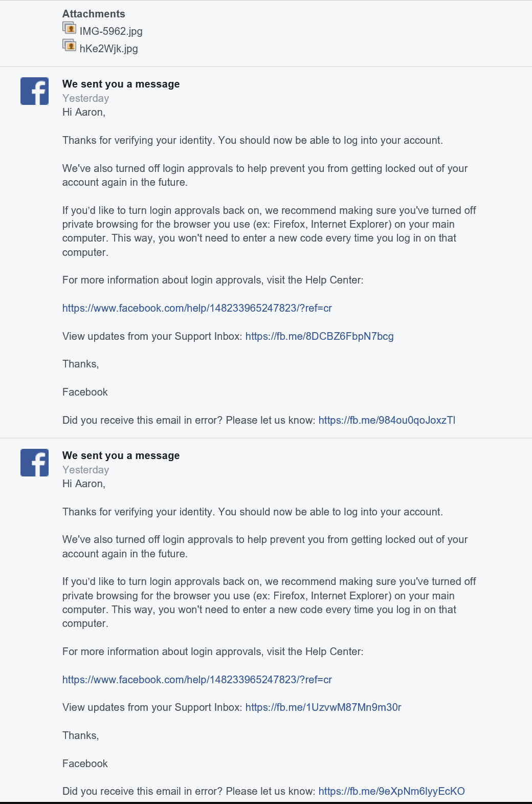Open the Help Center link in the first message
The height and width of the screenshot is (804, 532).
point(197,308)
